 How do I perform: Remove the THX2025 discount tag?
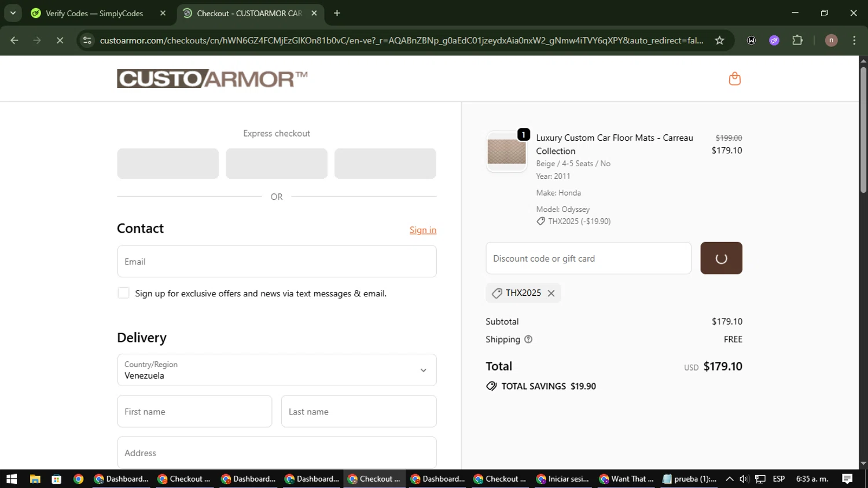pyautogui.click(x=551, y=293)
